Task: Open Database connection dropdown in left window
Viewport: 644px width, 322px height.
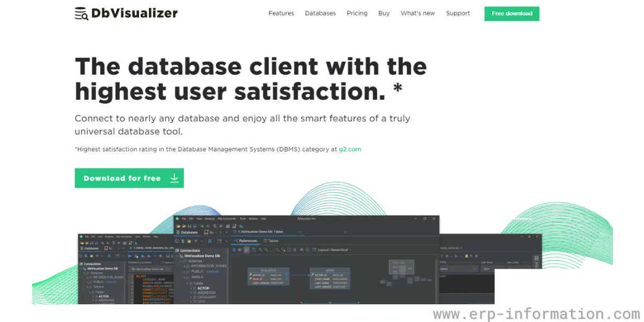Action: coord(151,269)
